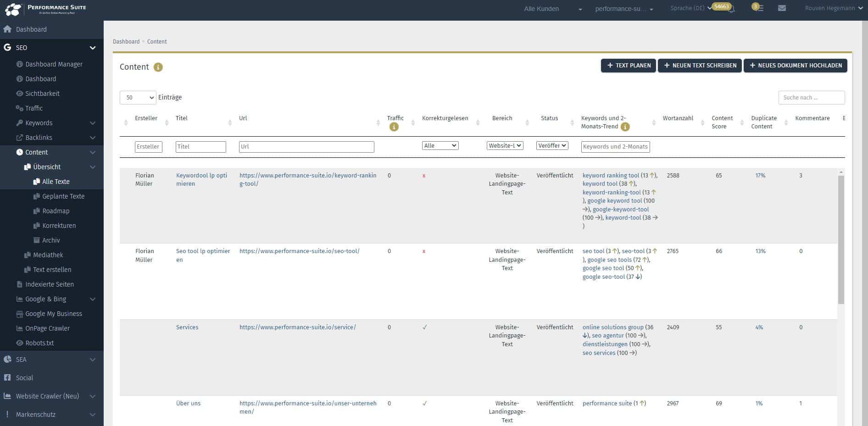Click the 'online solutions group' keyword link
This screenshot has width=868, height=426.
[613, 327]
